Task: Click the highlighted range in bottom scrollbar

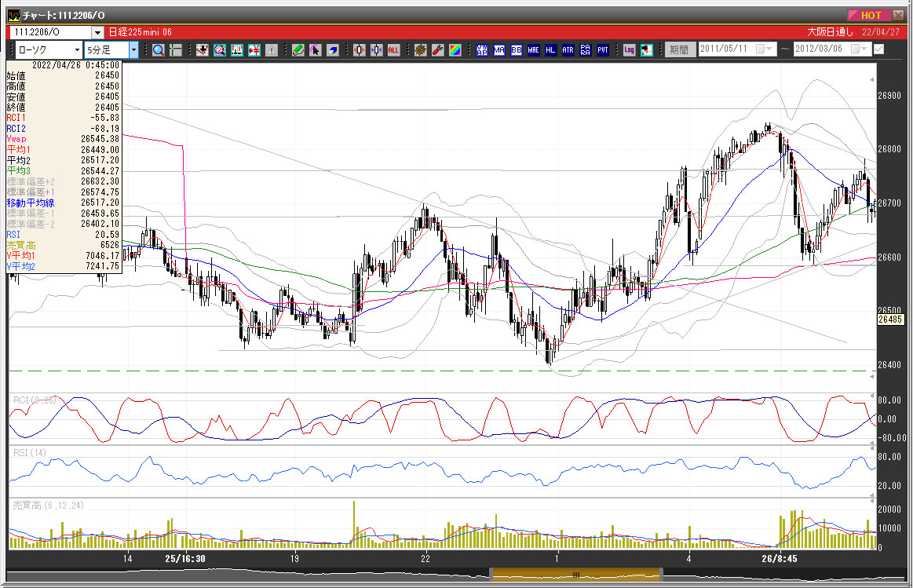Action: coord(576,575)
